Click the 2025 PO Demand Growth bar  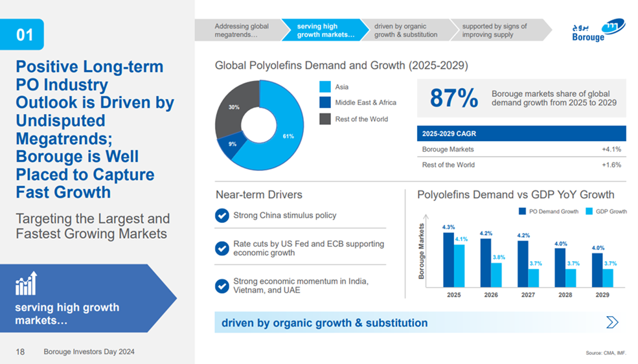[448, 259]
